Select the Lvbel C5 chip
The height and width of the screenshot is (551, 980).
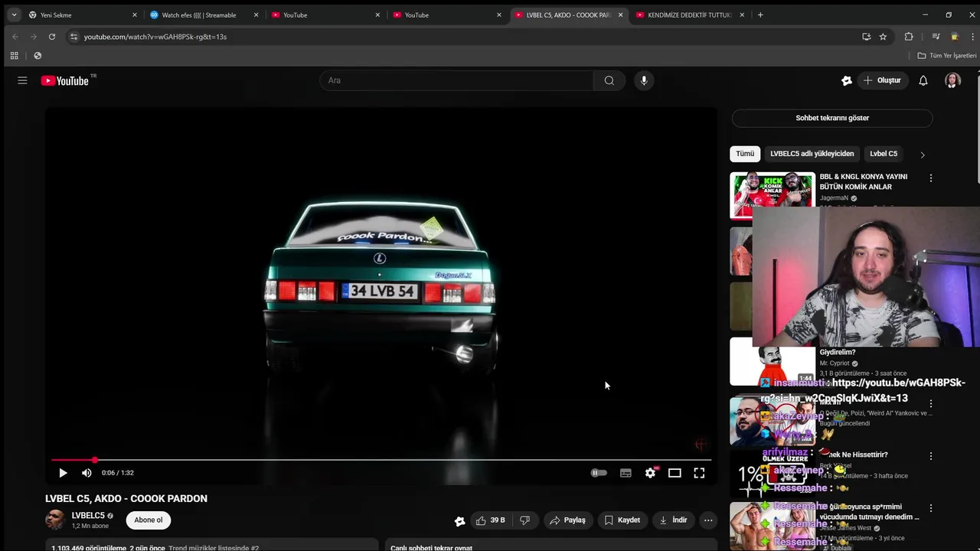884,154
